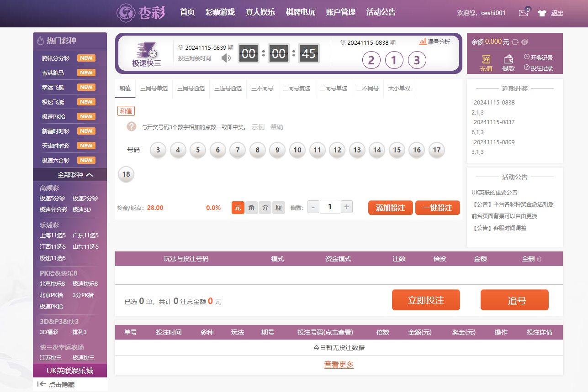Open the mail inbox envelope icon
This screenshot has height=392, width=588.
click(x=523, y=13)
